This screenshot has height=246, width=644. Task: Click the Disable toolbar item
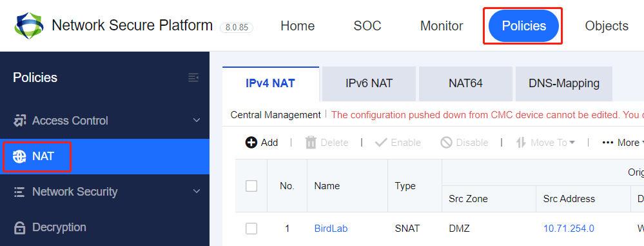tap(464, 143)
